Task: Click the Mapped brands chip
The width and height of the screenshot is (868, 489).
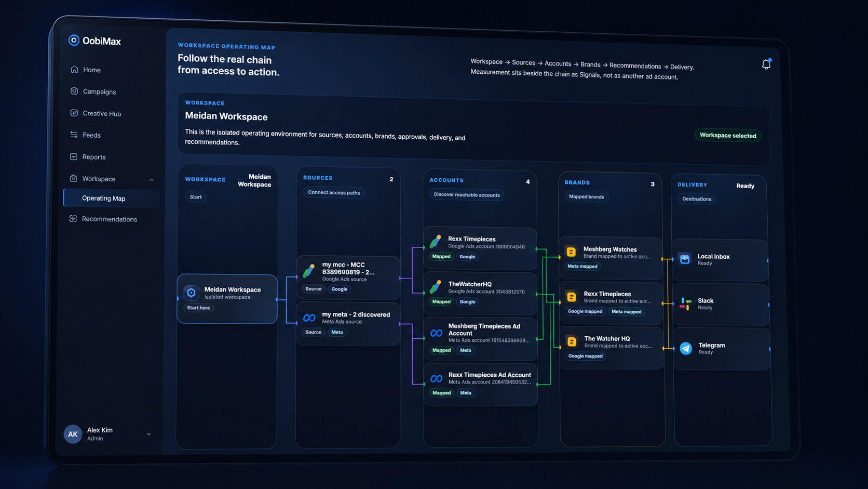Action: [586, 196]
